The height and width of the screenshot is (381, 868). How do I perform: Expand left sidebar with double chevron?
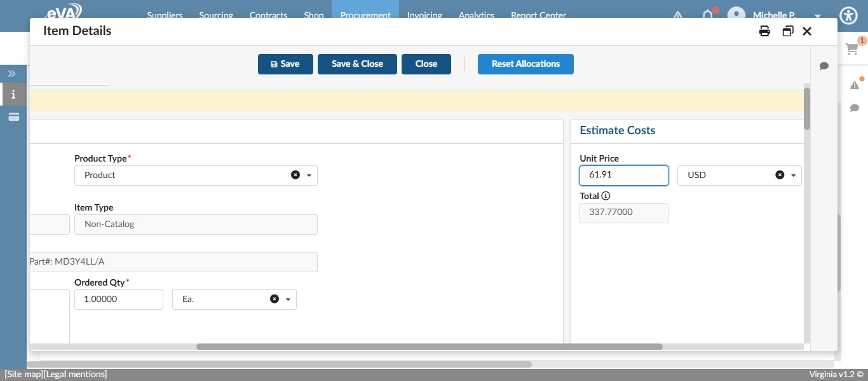click(12, 74)
